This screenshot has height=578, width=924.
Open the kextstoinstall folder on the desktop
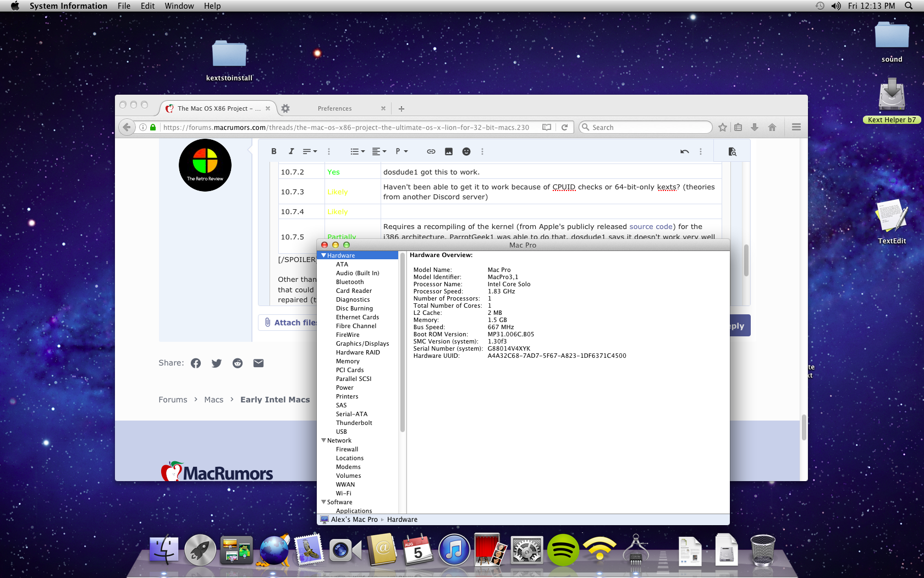pos(229,61)
